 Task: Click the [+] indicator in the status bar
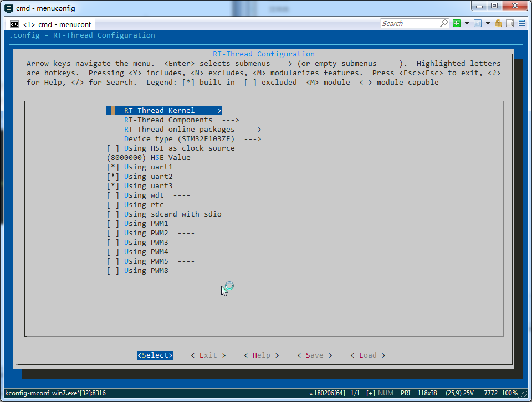click(370, 393)
